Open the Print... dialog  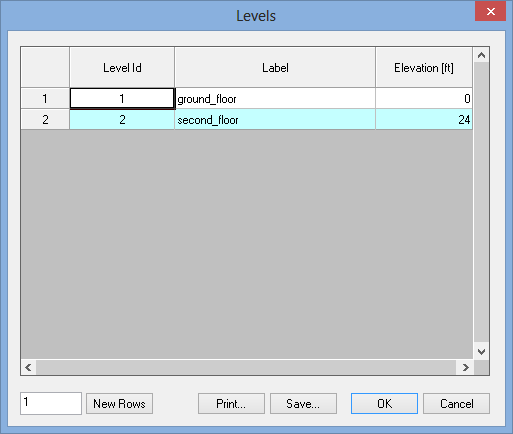tap(231, 404)
